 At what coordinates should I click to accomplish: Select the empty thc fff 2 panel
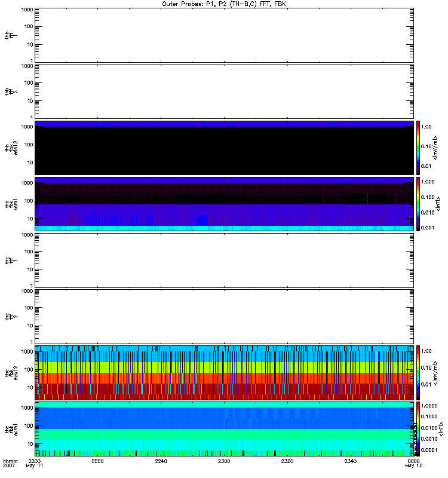[224, 317]
